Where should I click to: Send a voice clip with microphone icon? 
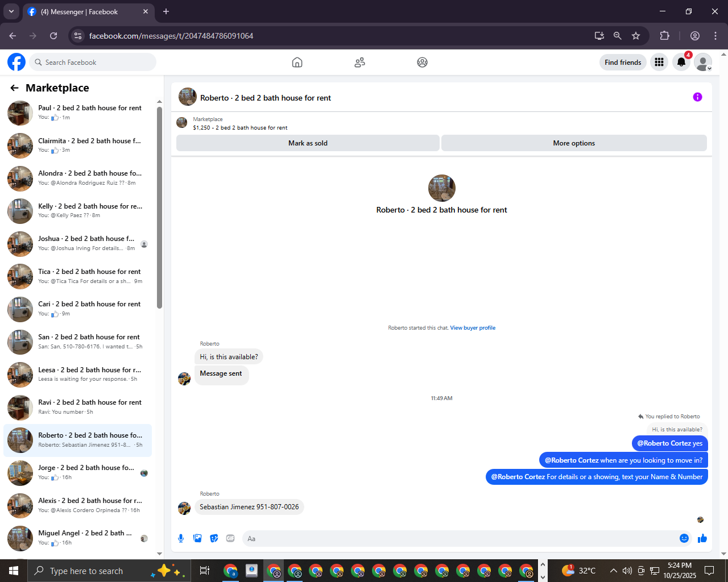click(181, 538)
